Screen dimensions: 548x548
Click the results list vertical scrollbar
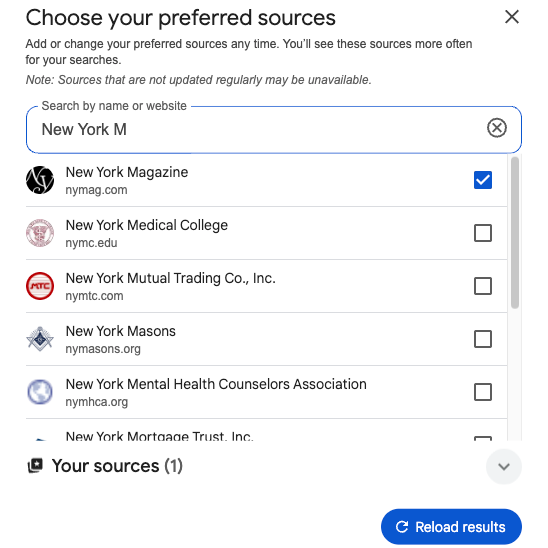[x=514, y=233]
